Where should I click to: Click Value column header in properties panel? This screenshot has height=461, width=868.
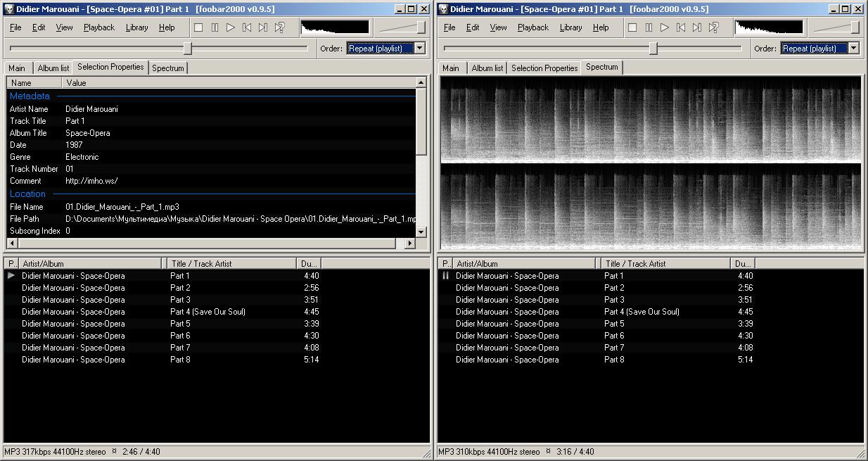238,83
